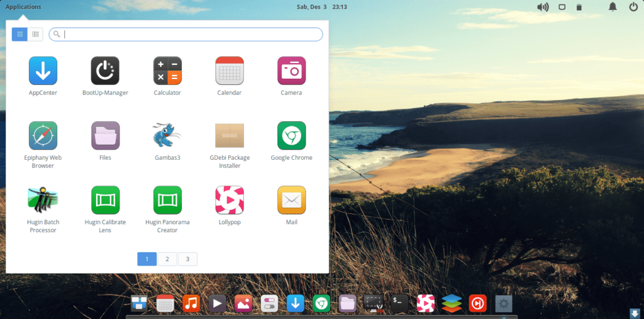The height and width of the screenshot is (319, 644).
Task: Go to page 3 of applications
Action: click(x=187, y=259)
